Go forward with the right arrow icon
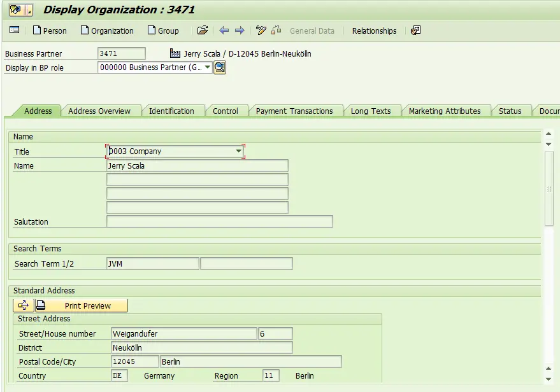Image resolution: width=560 pixels, height=392 pixels. (240, 31)
